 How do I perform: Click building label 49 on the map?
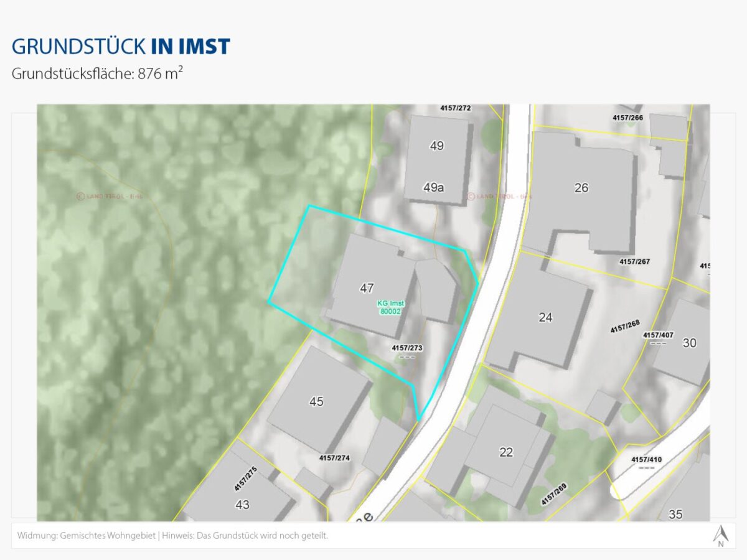pyautogui.click(x=436, y=146)
